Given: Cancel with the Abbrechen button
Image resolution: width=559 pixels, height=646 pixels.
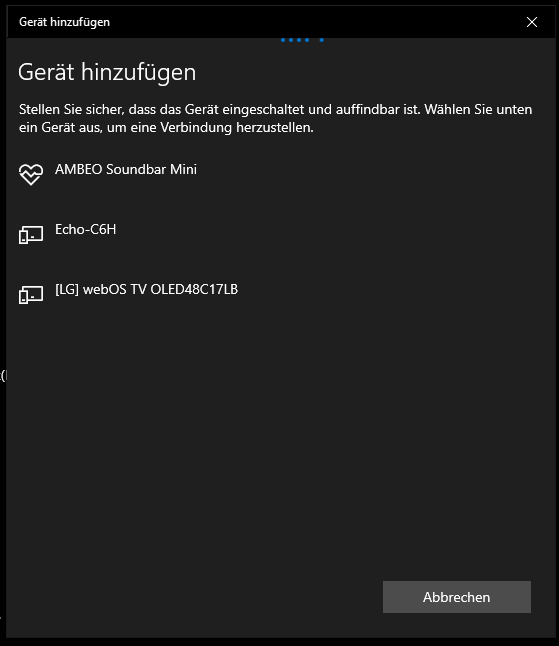Looking at the screenshot, I should (x=457, y=597).
